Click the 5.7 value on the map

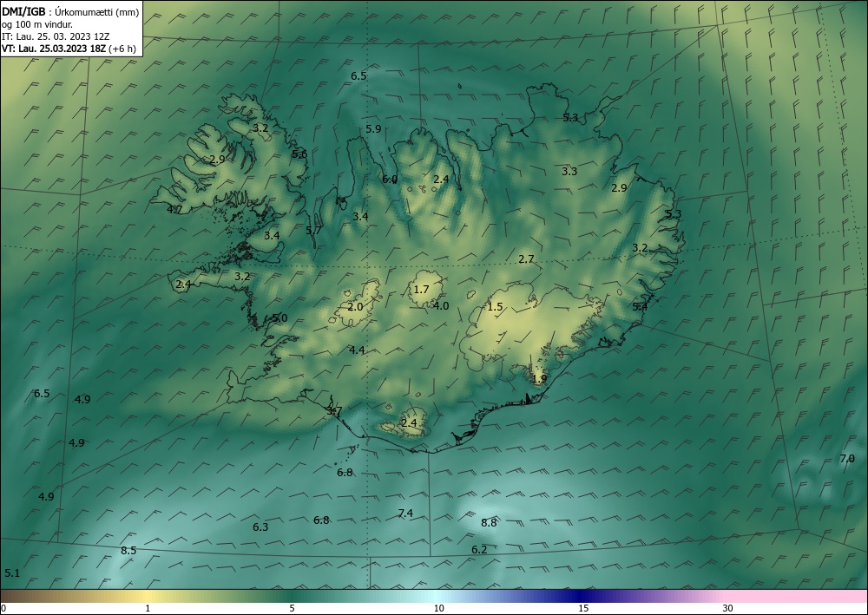[x=314, y=230]
